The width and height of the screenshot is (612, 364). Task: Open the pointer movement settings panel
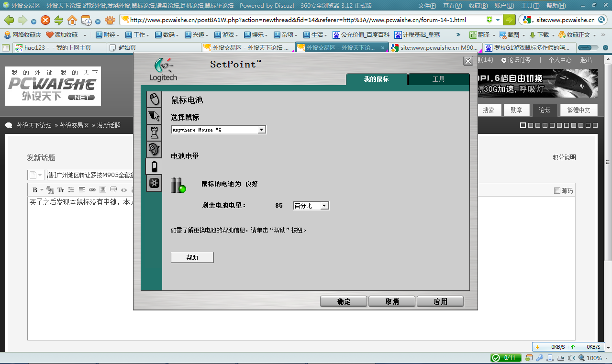(x=154, y=115)
